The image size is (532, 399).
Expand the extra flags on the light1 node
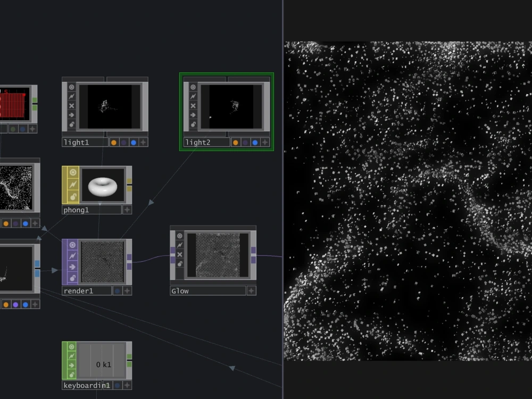point(143,142)
